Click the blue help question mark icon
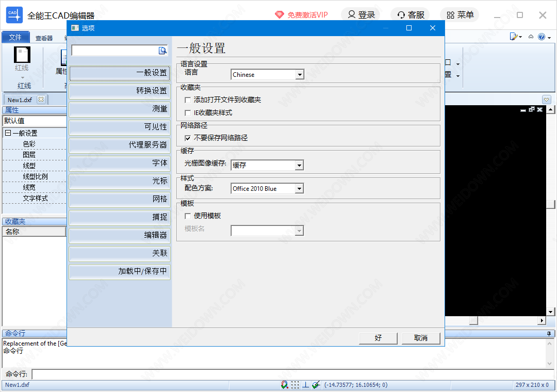This screenshot has width=557, height=392. (x=542, y=37)
